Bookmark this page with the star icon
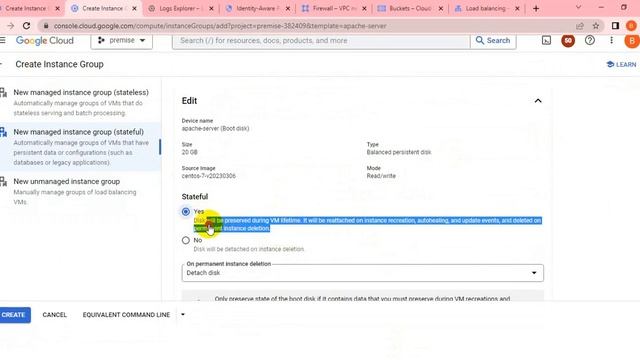This screenshot has width=640, height=360. [596, 26]
